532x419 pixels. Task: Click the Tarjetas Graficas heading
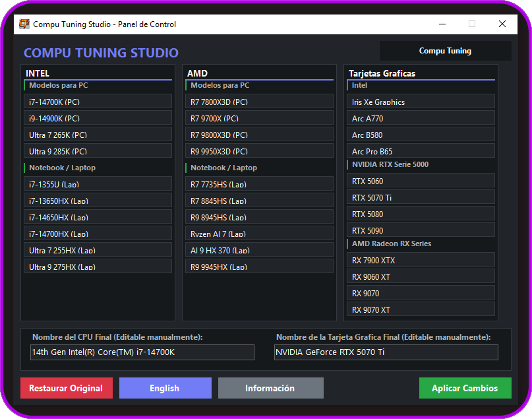382,73
